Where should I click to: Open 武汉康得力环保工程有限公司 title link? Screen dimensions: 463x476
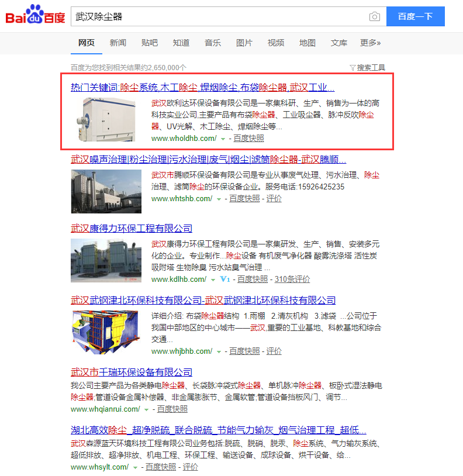pyautogui.click(x=132, y=228)
